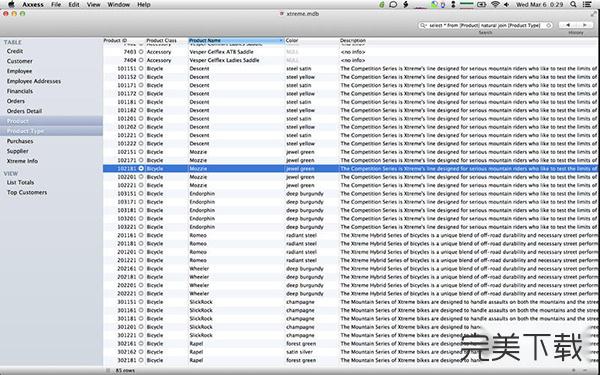Toggle sort arrow on Product Name column
This screenshot has width=600, height=375.
[281, 40]
